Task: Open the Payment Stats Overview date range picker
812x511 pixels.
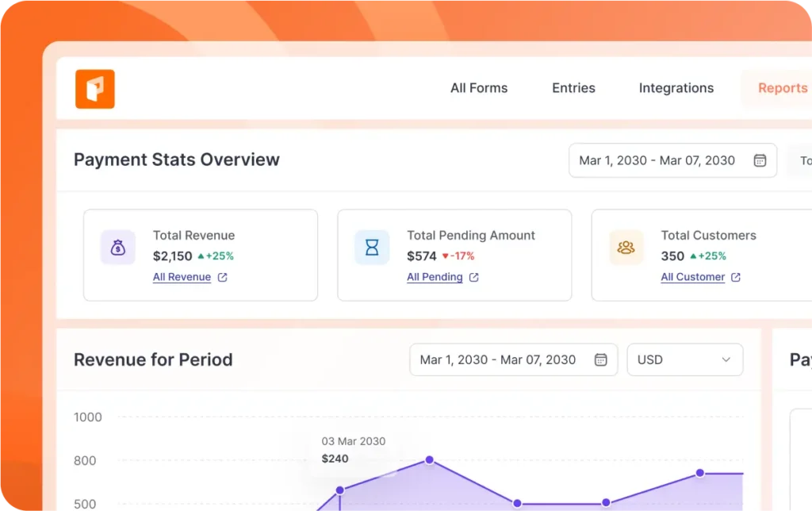Action: click(657, 160)
